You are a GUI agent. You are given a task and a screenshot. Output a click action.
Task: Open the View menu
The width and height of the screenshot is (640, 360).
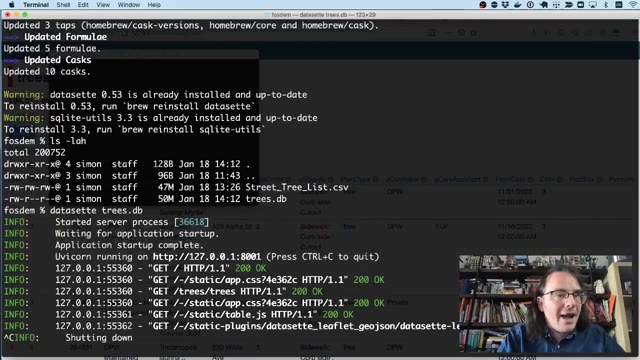coord(103,5)
